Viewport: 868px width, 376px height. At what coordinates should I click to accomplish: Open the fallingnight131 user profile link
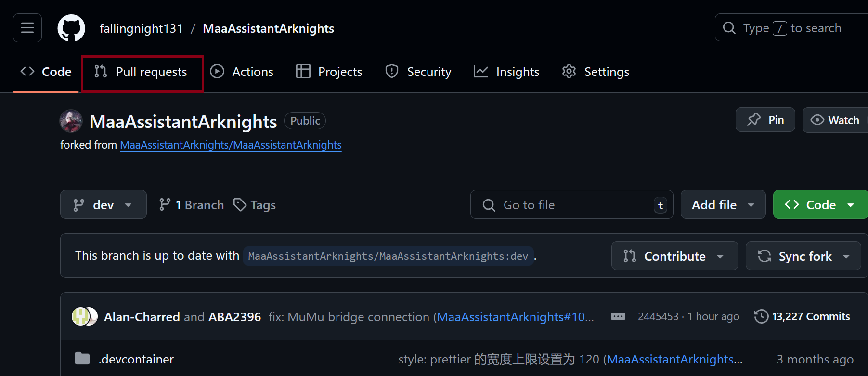[141, 28]
